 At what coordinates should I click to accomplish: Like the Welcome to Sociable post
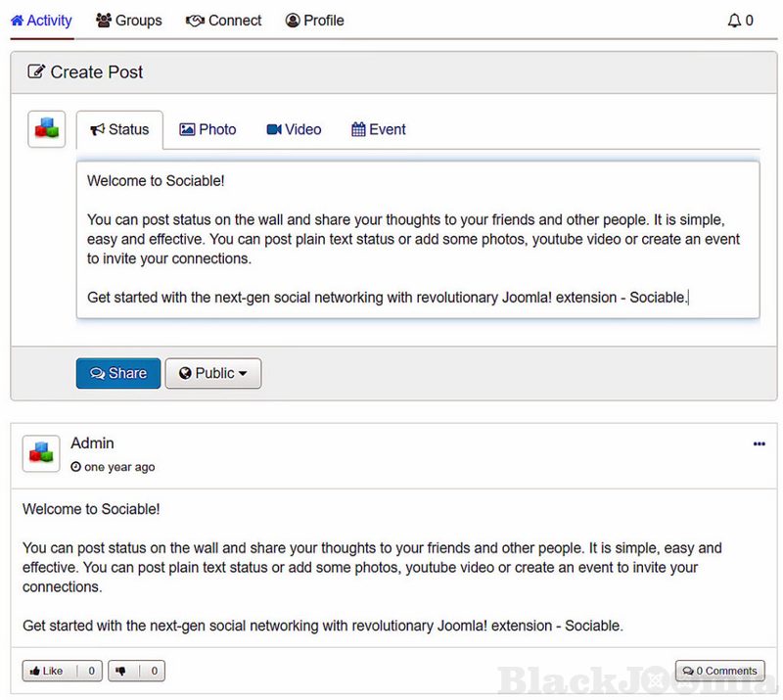point(47,671)
